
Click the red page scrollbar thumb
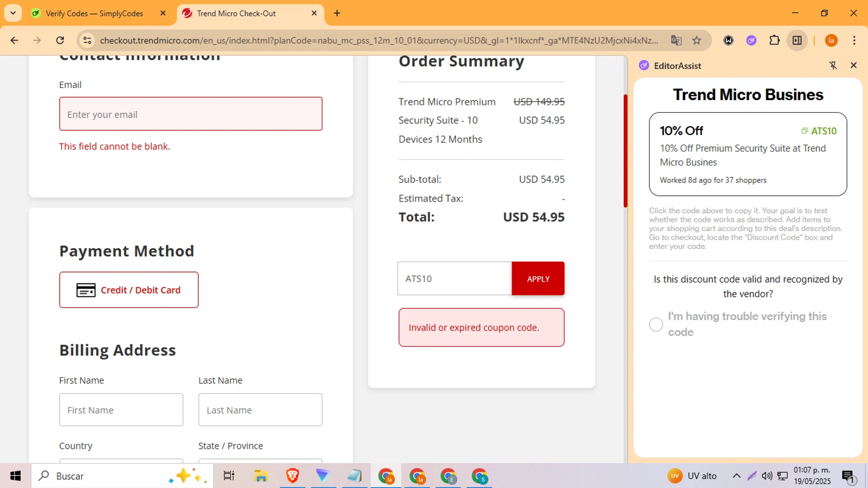click(x=626, y=151)
